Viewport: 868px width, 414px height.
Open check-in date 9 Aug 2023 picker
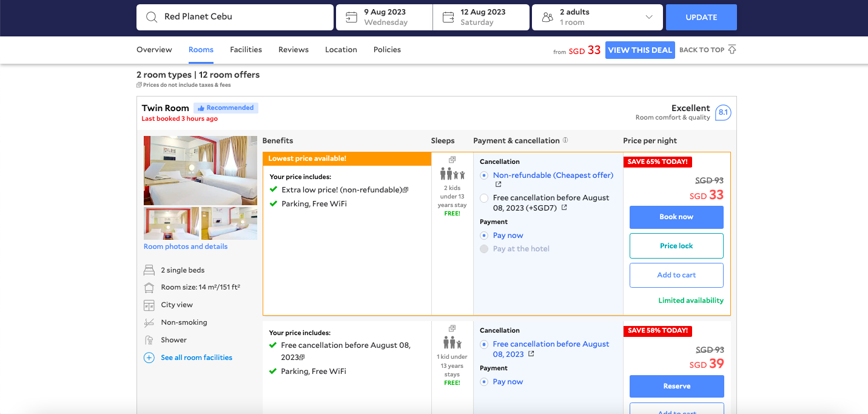point(385,17)
